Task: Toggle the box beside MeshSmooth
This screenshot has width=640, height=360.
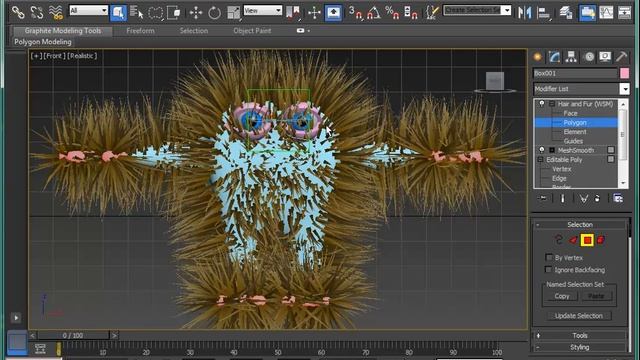Action: tap(611, 150)
